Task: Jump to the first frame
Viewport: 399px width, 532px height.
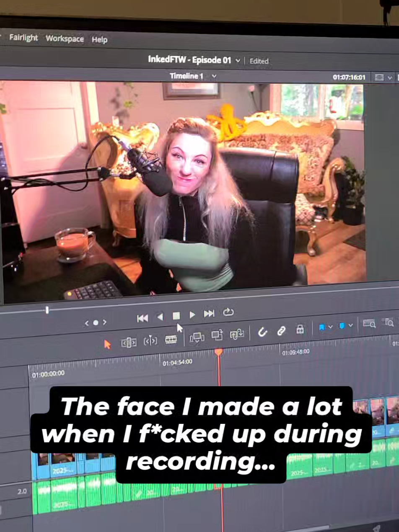Action: pyautogui.click(x=142, y=318)
